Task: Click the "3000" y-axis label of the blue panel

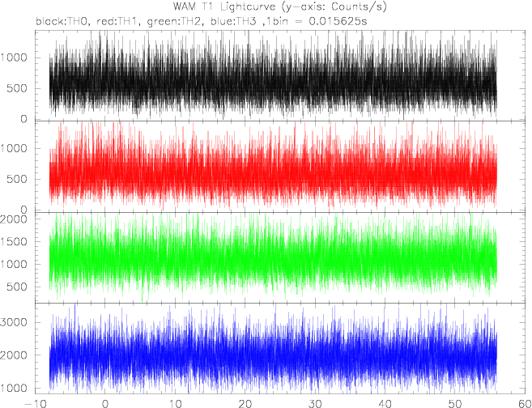Action: click(14, 322)
